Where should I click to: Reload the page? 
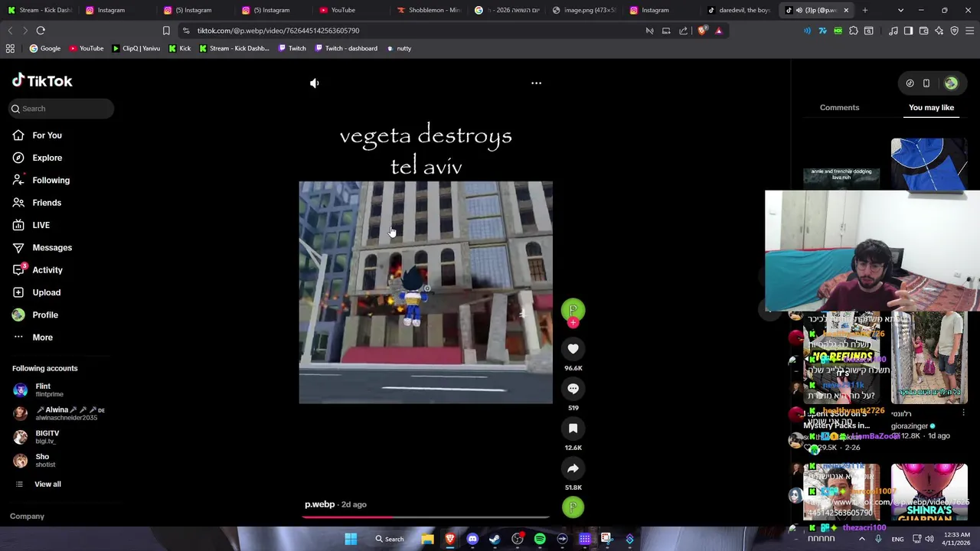click(41, 31)
